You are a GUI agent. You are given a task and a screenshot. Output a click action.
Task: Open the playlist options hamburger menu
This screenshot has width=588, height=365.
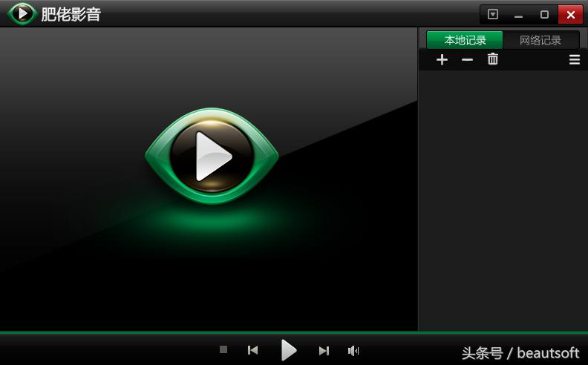point(575,59)
